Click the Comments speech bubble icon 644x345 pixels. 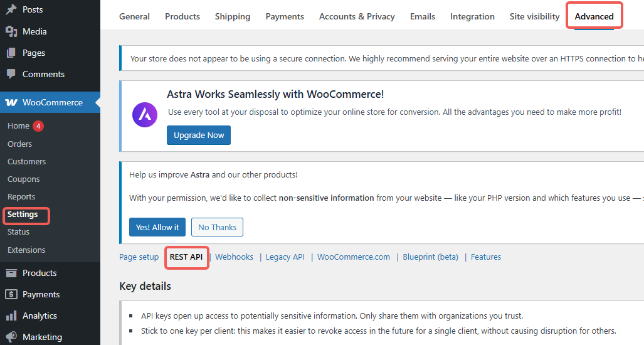(x=11, y=74)
